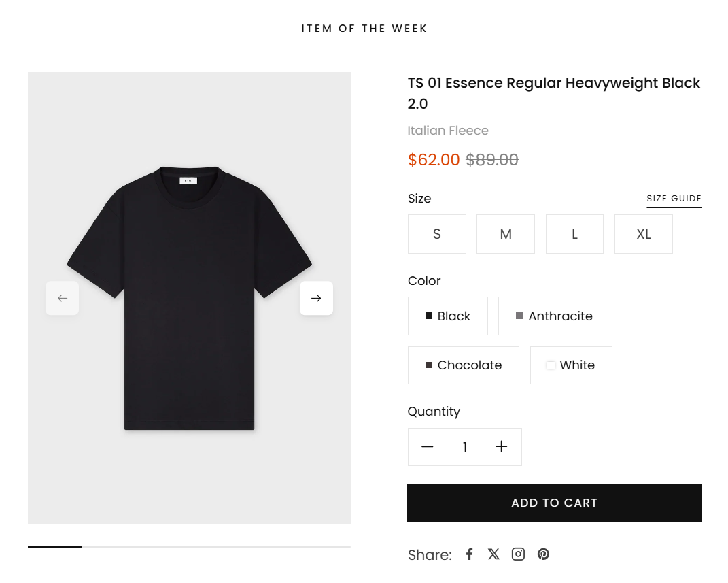This screenshot has width=728, height=583.
Task: Share on Facebook icon
Action: tap(469, 554)
